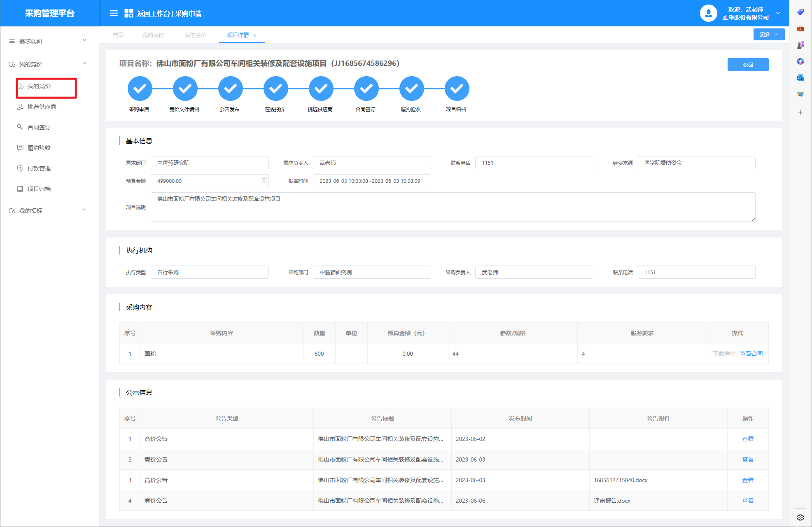
Task: Click 查看合同 for 面粉 row
Action: tap(751, 354)
